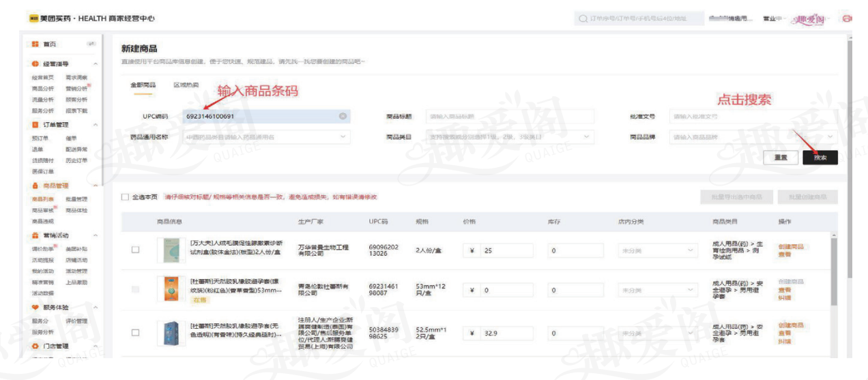Click the search magnifier icon in top bar

[583, 18]
